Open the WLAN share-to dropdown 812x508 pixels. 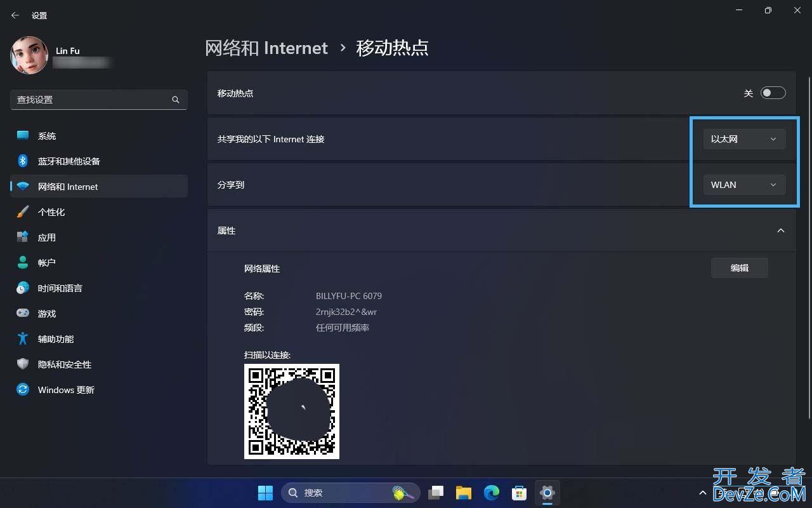[x=744, y=185]
